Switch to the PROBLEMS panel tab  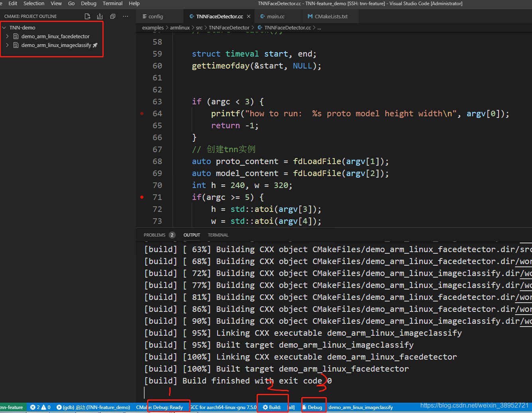(155, 235)
